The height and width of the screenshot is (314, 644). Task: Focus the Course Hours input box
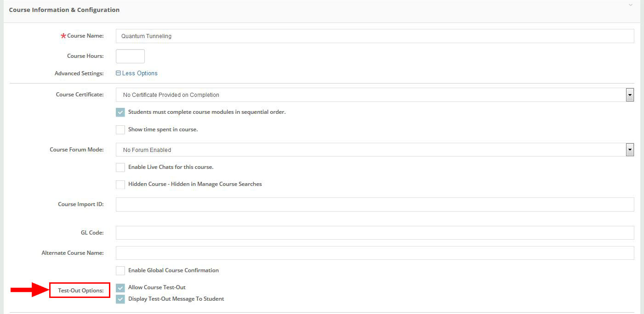point(130,56)
